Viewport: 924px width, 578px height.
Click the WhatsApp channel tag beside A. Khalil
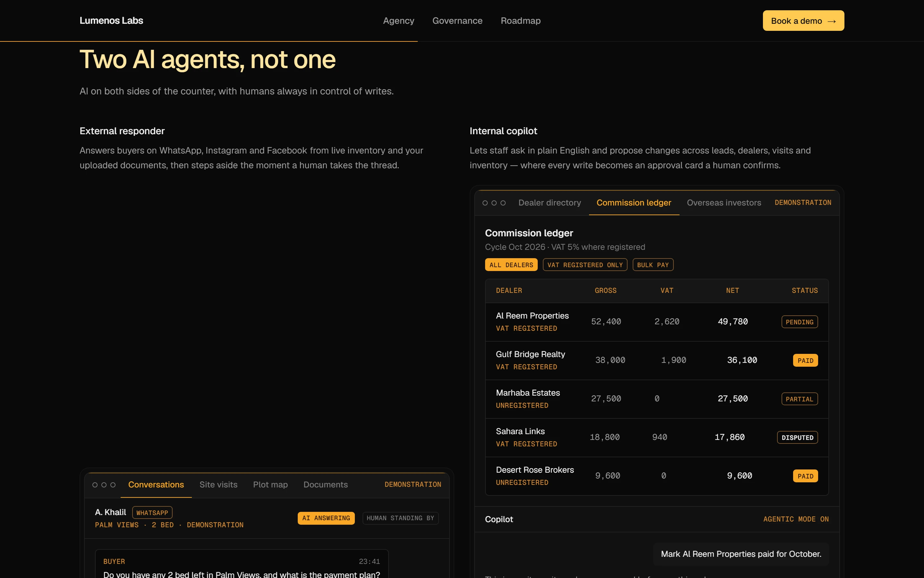152,512
